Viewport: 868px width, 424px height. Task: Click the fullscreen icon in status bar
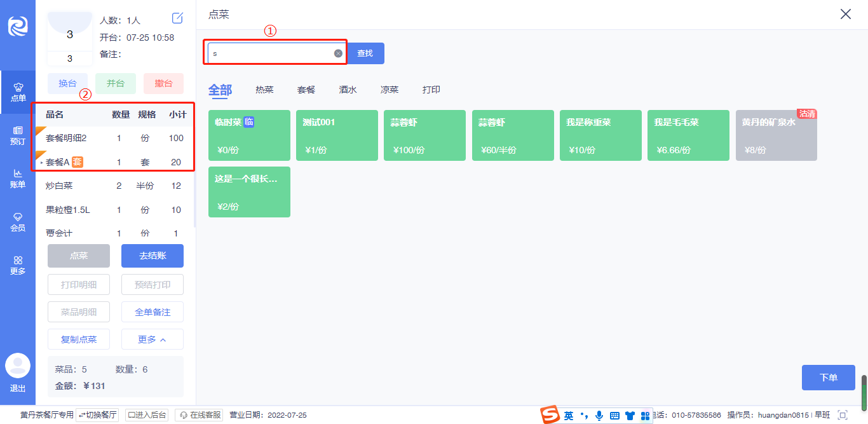[843, 415]
